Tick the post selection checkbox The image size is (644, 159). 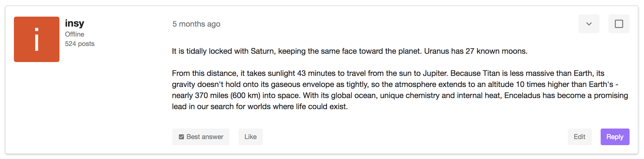[x=619, y=24]
